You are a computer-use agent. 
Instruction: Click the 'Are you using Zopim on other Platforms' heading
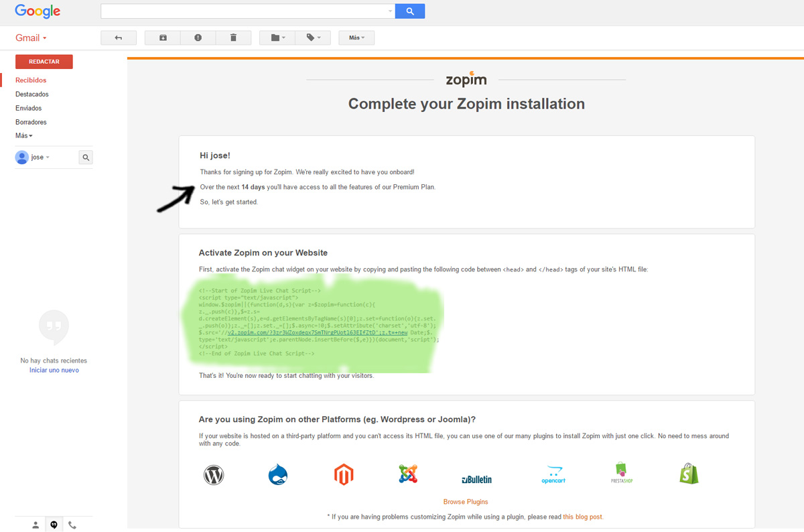point(338,419)
